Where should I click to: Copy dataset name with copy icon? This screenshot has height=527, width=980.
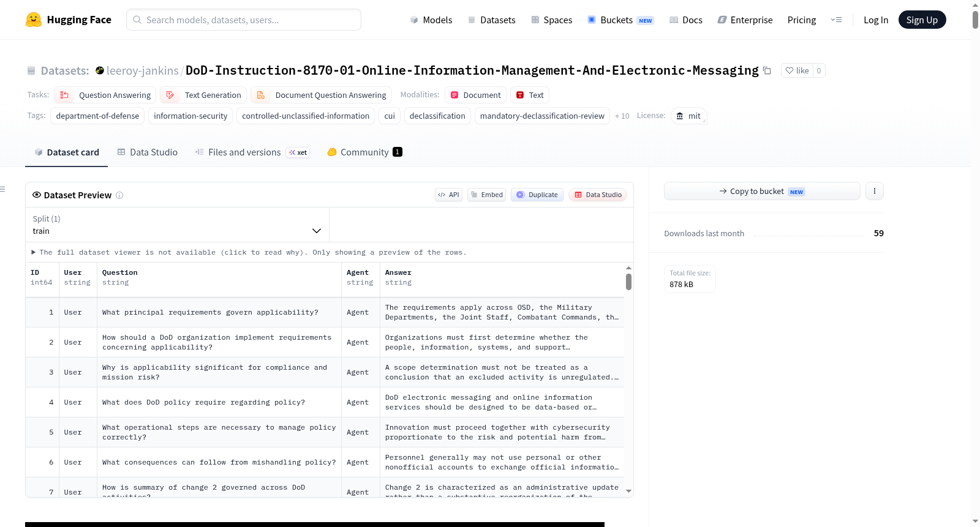tap(767, 70)
